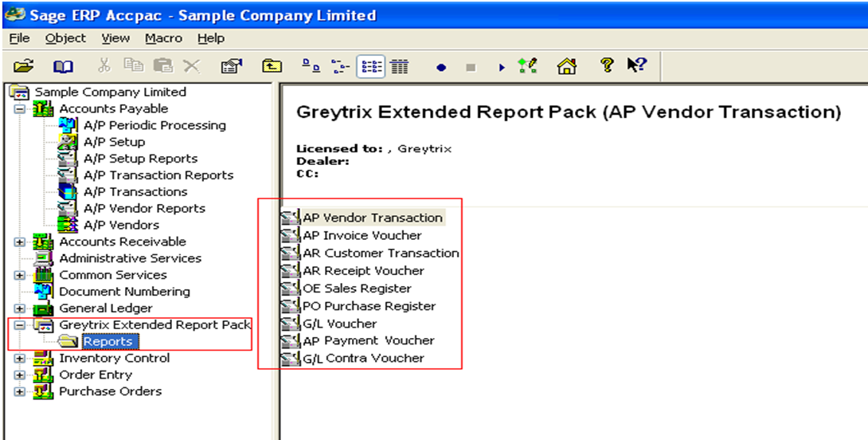Select the list view toolbar icon

(x=371, y=67)
